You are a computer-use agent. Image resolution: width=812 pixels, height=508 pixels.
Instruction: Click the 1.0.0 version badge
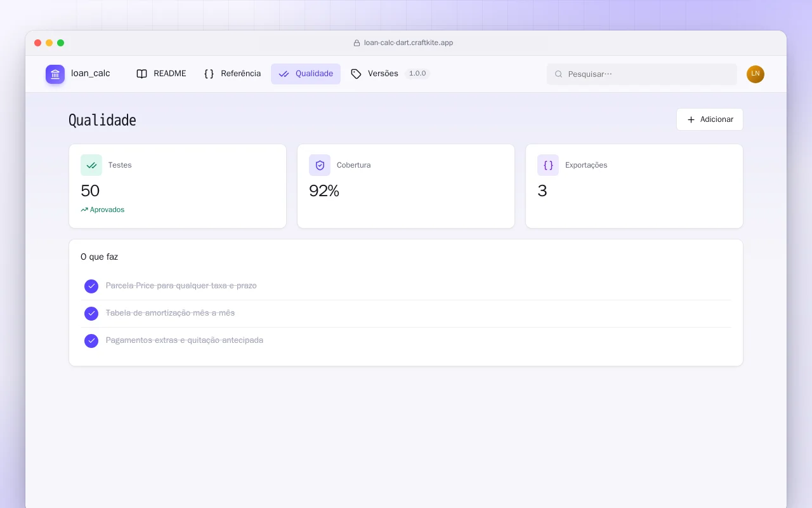click(x=417, y=74)
